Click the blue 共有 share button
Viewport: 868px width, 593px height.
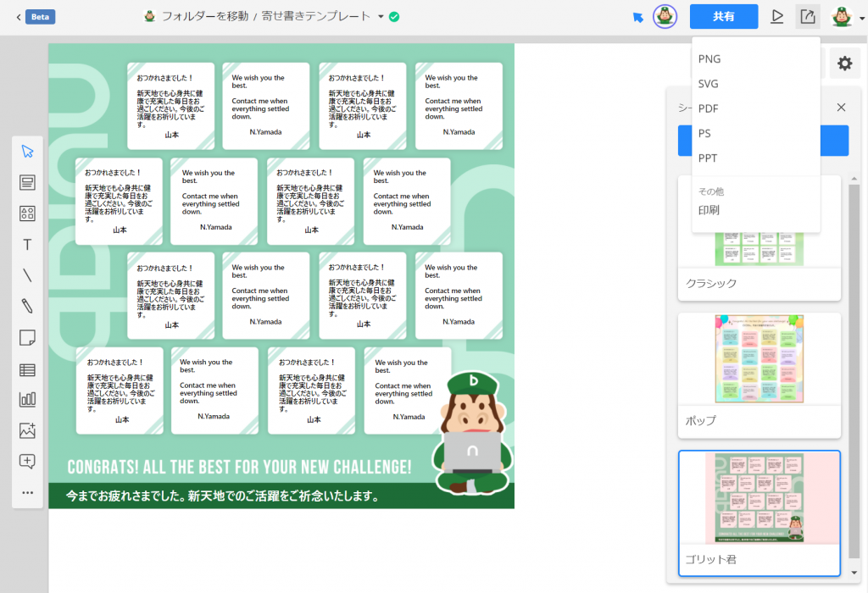click(x=723, y=17)
